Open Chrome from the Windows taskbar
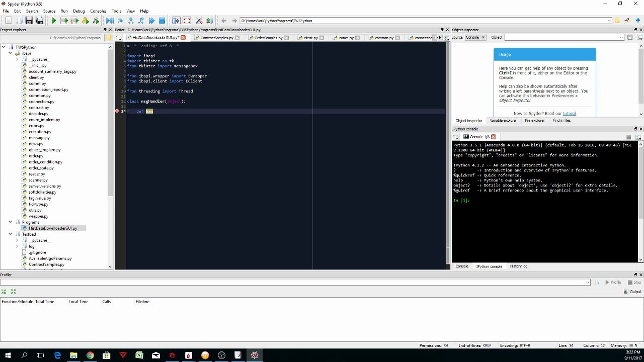Image resolution: width=644 pixels, height=362 pixels. pyautogui.click(x=90, y=355)
